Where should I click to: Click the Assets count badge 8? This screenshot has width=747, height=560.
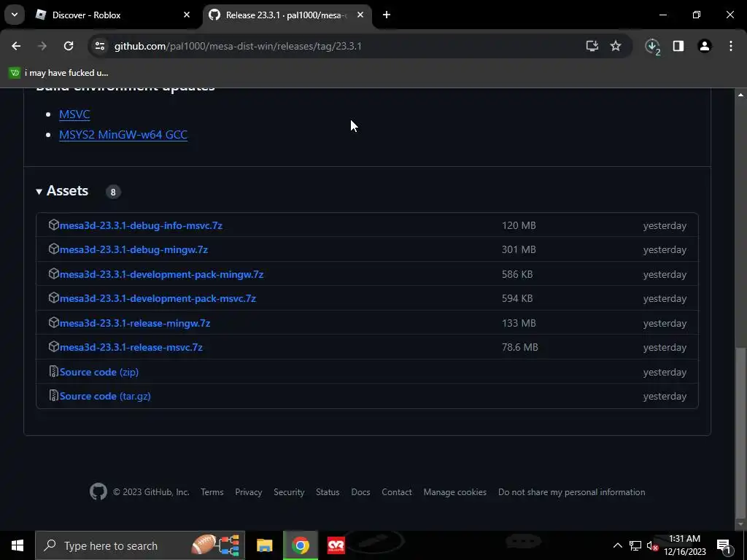tap(113, 192)
